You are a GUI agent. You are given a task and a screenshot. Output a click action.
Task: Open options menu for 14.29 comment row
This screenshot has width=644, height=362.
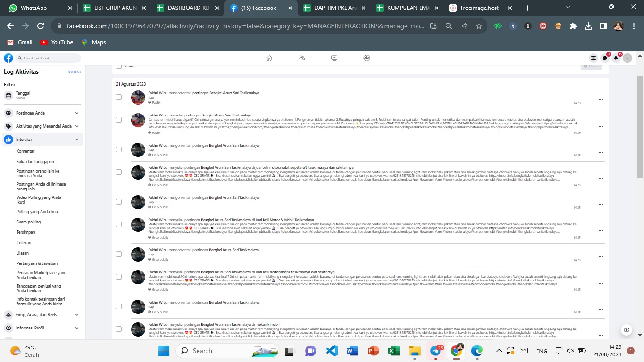coord(600,100)
